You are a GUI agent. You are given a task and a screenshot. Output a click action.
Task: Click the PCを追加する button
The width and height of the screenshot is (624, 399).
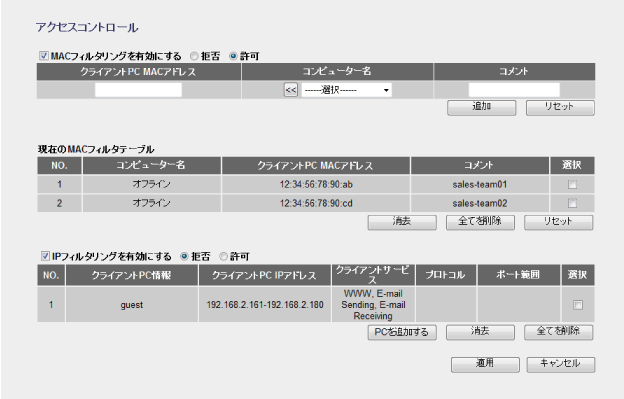402,332
